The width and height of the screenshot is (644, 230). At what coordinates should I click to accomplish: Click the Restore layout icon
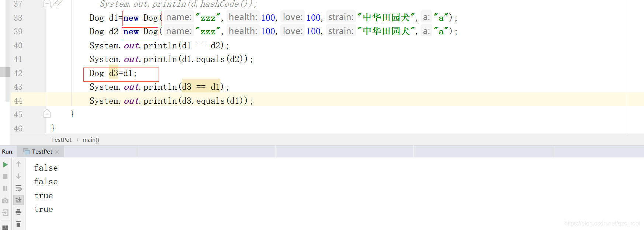(x=5, y=227)
